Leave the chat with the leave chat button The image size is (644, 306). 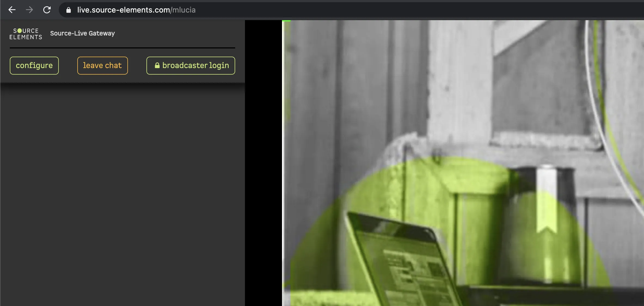pos(103,66)
